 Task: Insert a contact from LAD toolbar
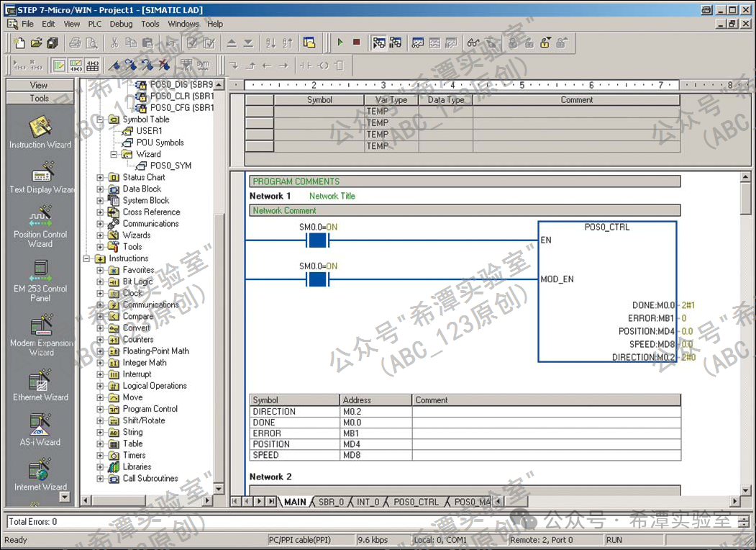pyautogui.click(x=306, y=65)
